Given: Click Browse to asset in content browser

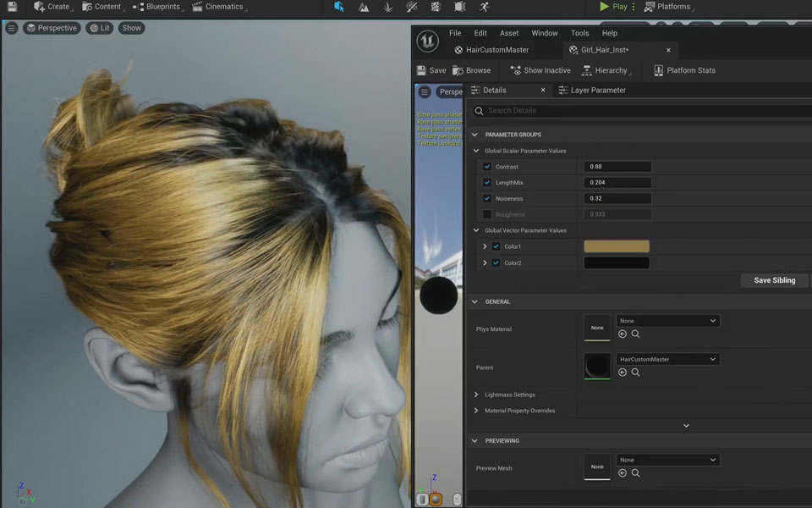Looking at the screenshot, I should [471, 70].
